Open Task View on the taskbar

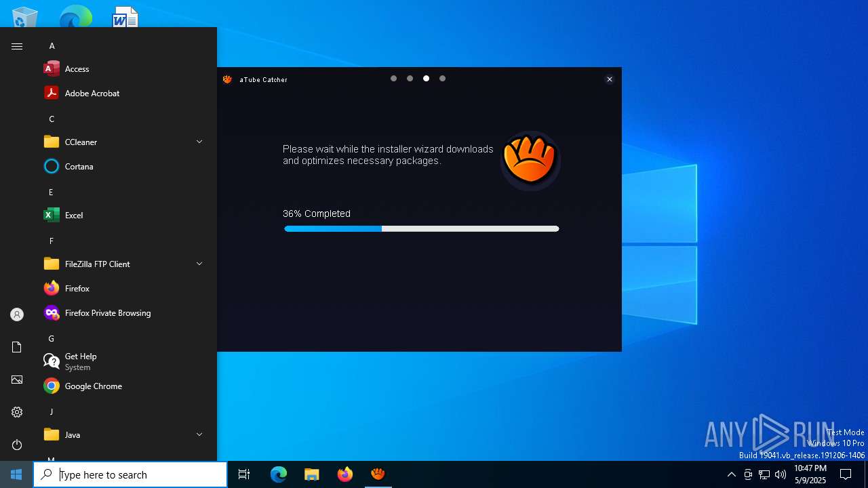pyautogui.click(x=244, y=474)
